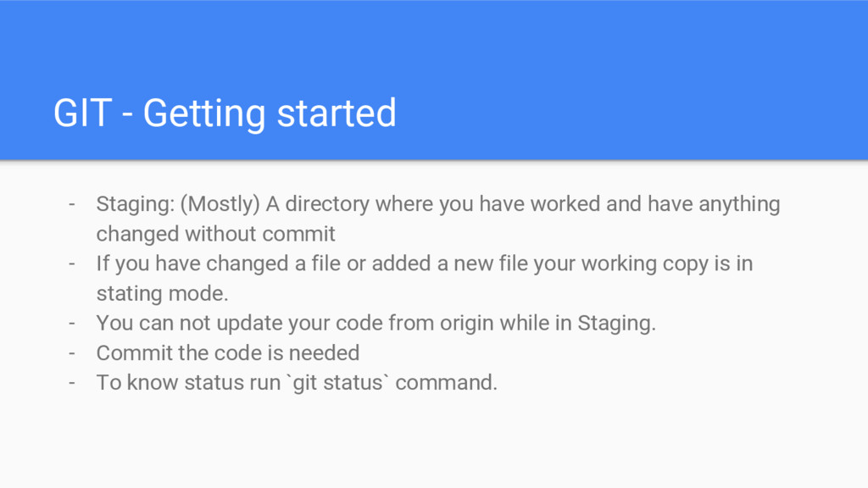
Task: Click the dash before 'To know status'
Action: 72,383
